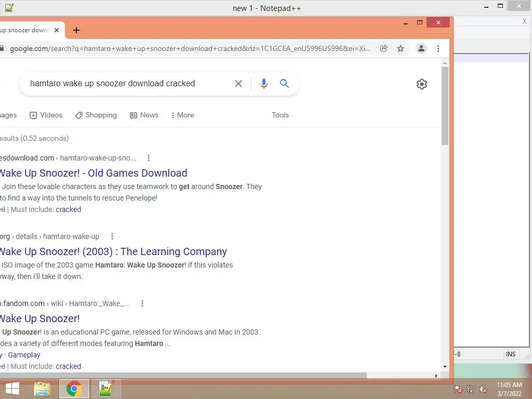Open the fandom Wake Up Snoozer! link

coord(39,318)
